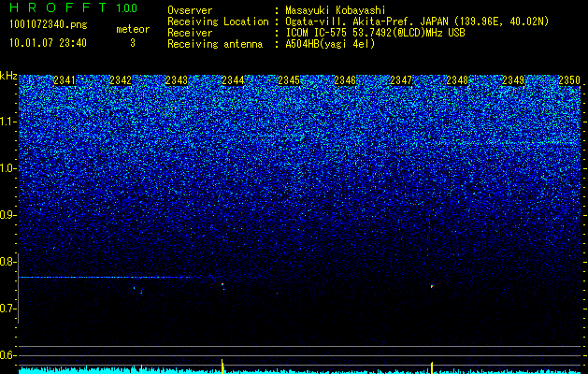Click the yellow power spike below 2347.5
Viewport: 588px width, 374px height.
tap(432, 367)
